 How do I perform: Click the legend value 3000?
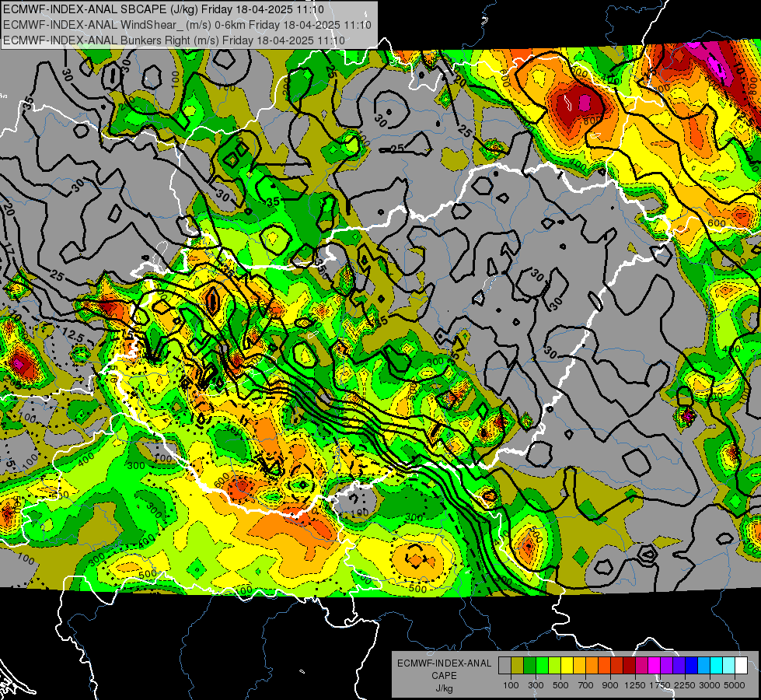click(x=710, y=685)
